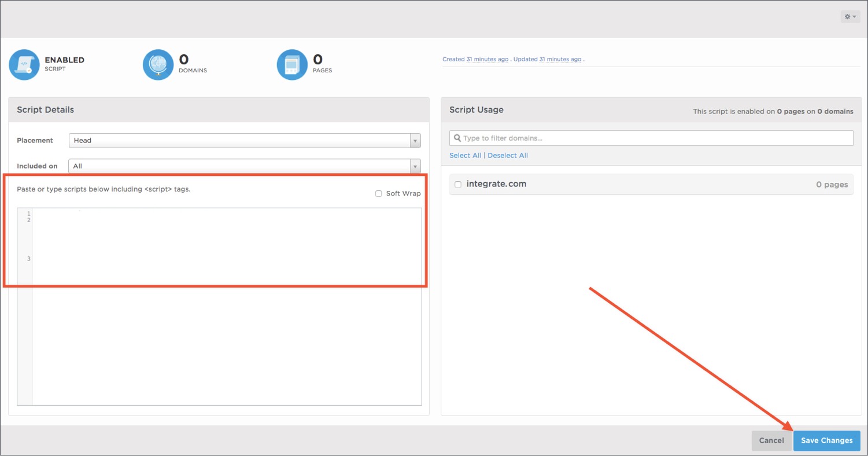Click the Deselect All link
Image resolution: width=868 pixels, height=456 pixels.
point(508,156)
